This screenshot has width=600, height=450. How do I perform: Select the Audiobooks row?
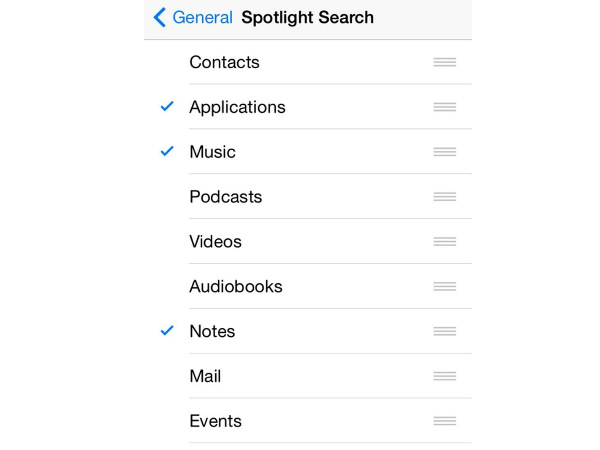pos(308,286)
